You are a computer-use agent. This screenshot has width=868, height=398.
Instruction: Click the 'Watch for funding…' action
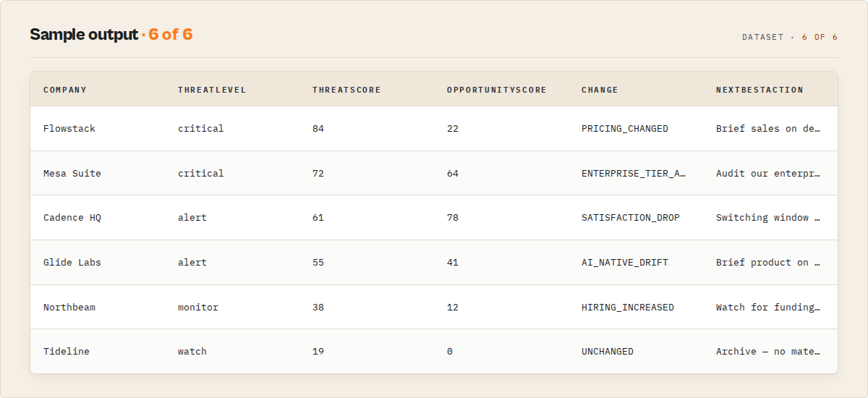click(x=768, y=308)
